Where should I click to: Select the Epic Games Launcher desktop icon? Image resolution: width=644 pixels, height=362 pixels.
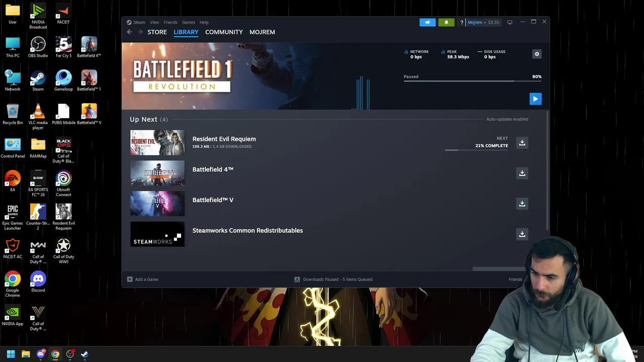click(13, 217)
